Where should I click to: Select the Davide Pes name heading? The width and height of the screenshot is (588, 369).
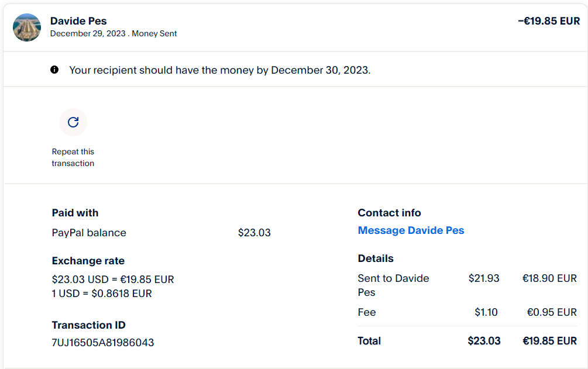78,22
